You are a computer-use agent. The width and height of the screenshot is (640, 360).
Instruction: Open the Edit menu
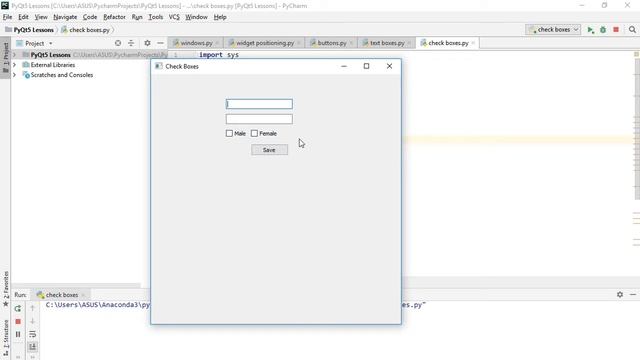point(23,17)
